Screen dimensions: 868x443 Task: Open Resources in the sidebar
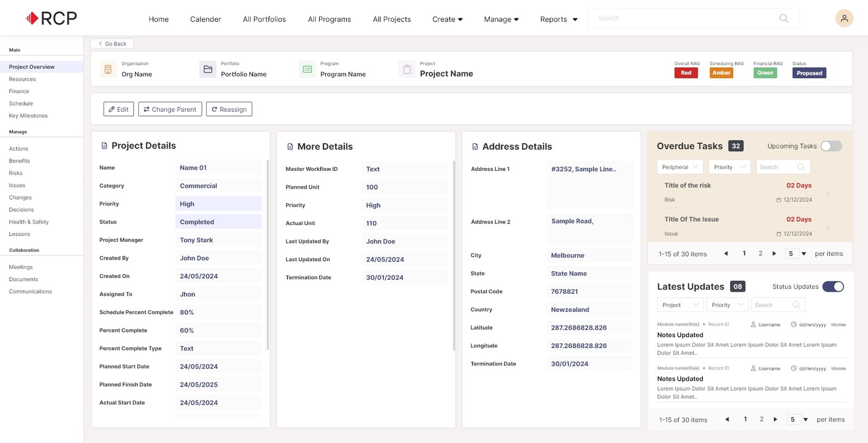click(x=22, y=79)
